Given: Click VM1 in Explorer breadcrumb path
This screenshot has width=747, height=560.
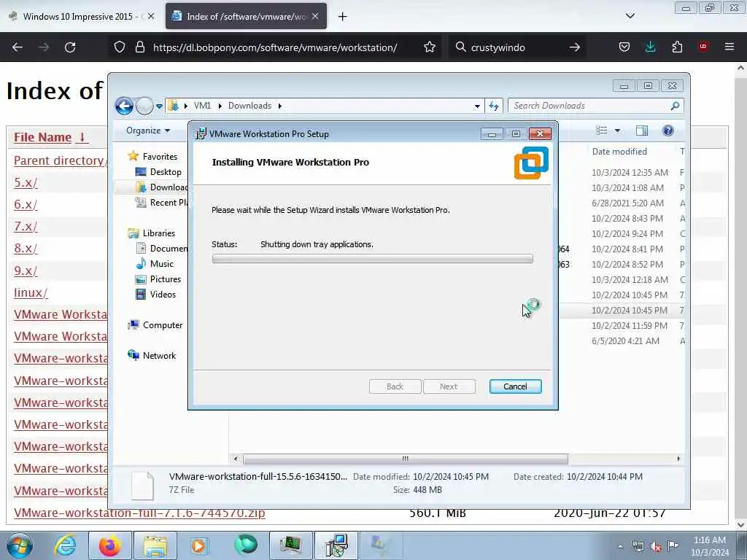Looking at the screenshot, I should [202, 106].
